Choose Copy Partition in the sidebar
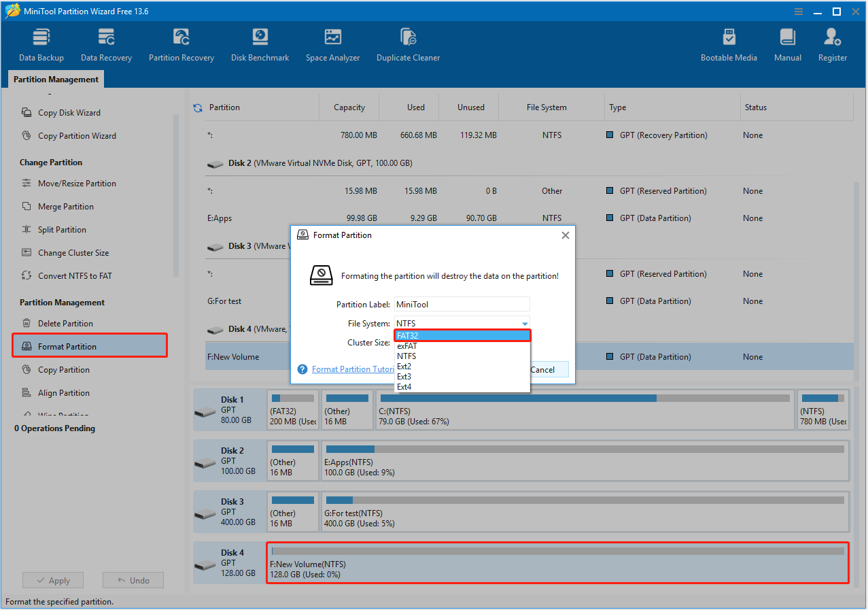 pos(64,370)
